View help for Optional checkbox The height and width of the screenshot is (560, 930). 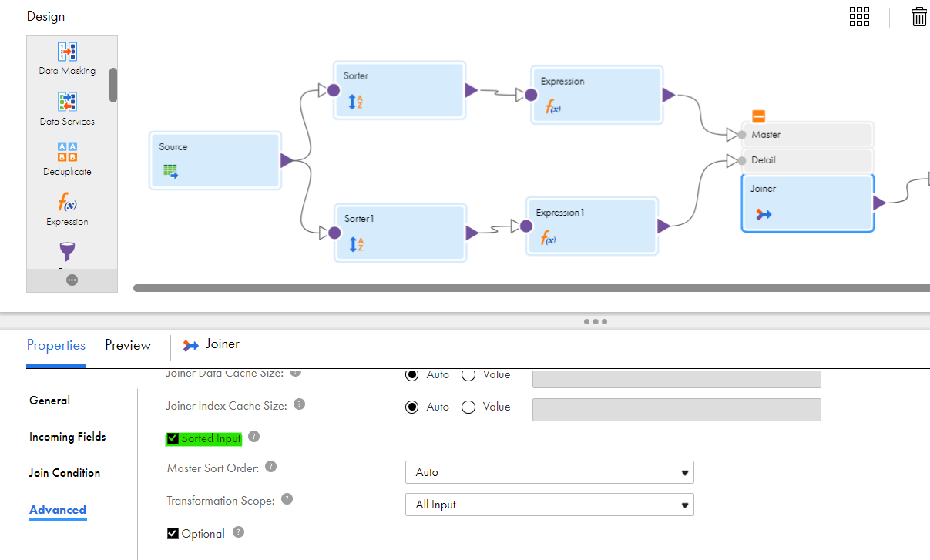click(238, 532)
